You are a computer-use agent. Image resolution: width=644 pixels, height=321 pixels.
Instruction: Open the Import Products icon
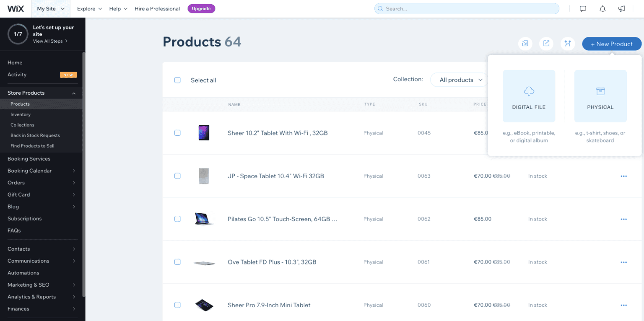525,43
